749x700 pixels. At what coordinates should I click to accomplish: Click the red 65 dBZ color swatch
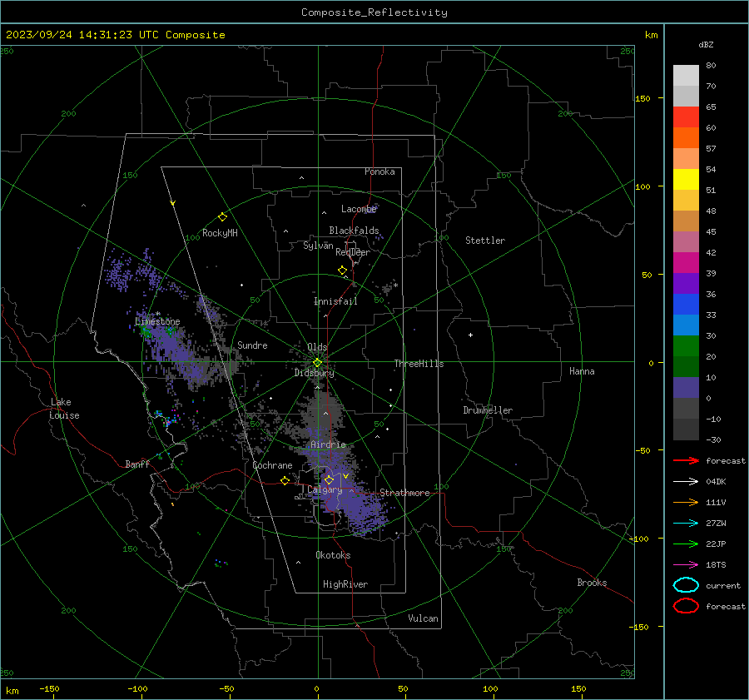pos(686,117)
